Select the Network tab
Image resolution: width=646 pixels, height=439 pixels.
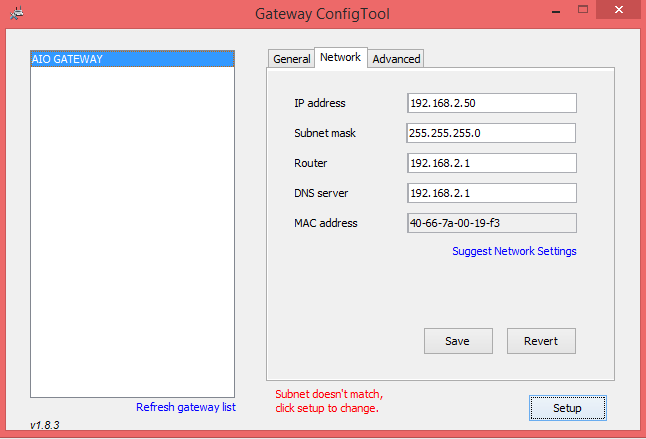(340, 58)
